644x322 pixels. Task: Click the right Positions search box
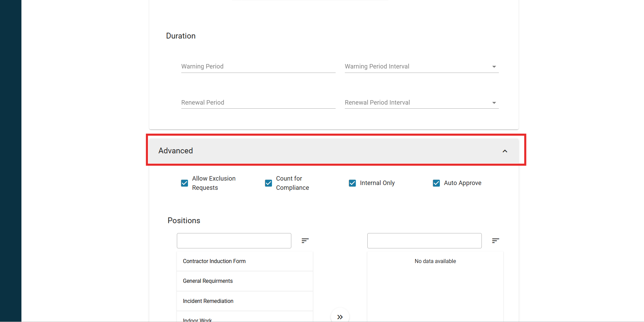[424, 241]
